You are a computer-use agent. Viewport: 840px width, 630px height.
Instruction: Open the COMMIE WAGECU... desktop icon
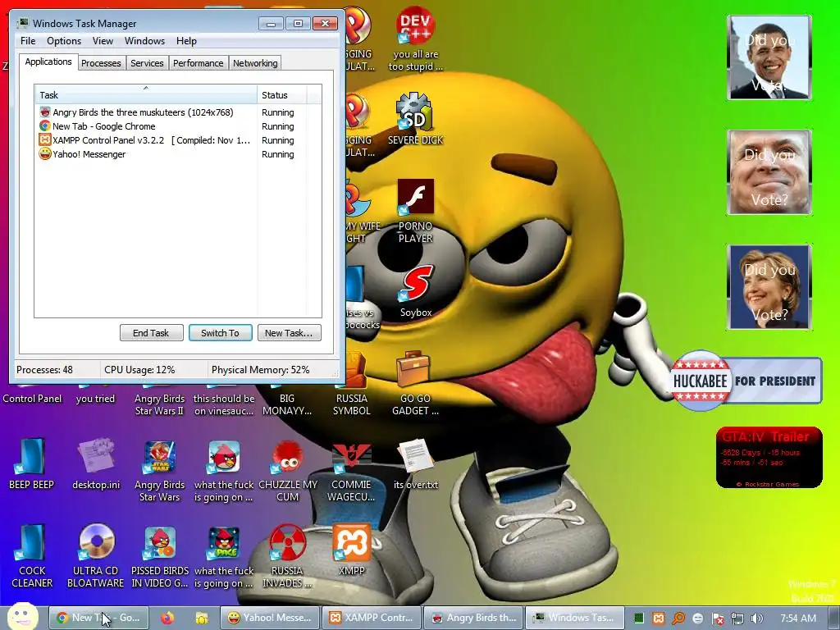(351, 459)
